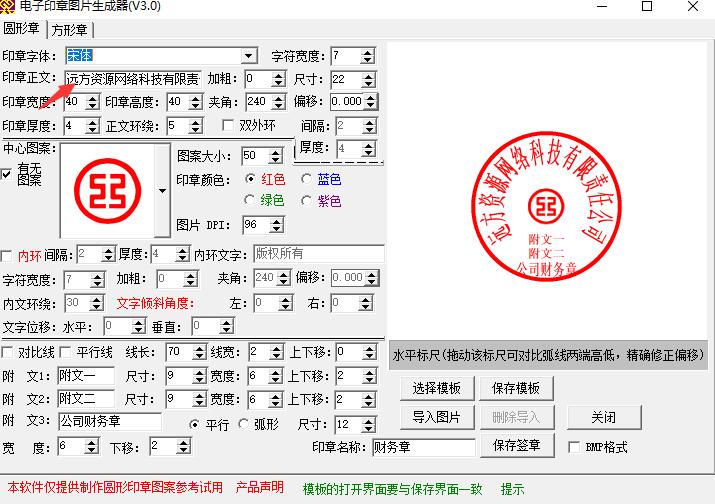Image resolution: width=715 pixels, height=504 pixels.
Task: Enable the 双外环 checkbox
Action: (x=228, y=126)
